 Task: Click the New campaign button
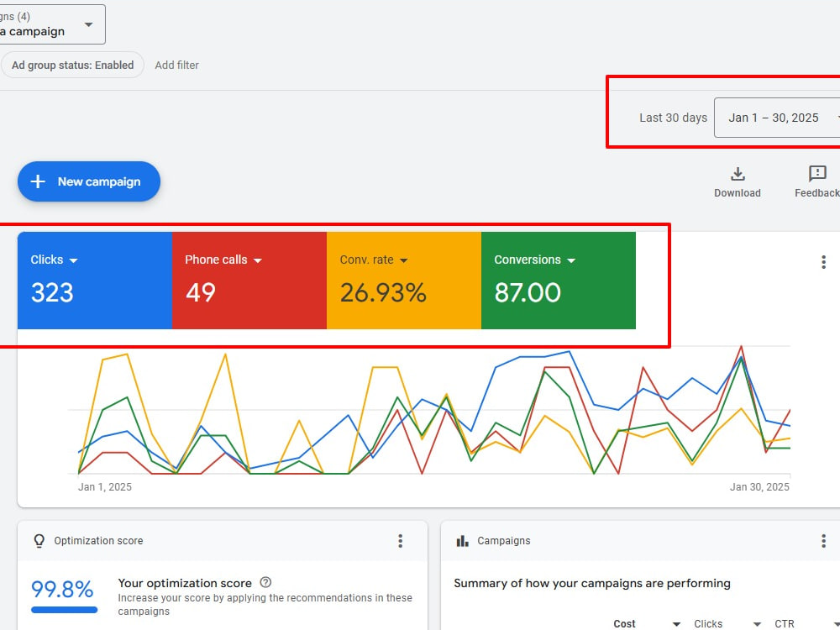(89, 181)
